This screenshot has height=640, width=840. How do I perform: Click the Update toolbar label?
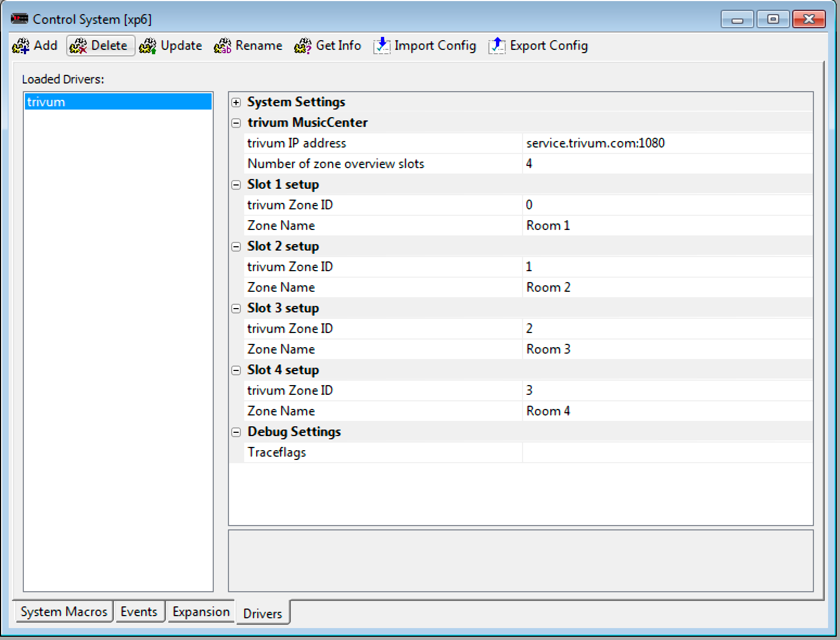(181, 46)
